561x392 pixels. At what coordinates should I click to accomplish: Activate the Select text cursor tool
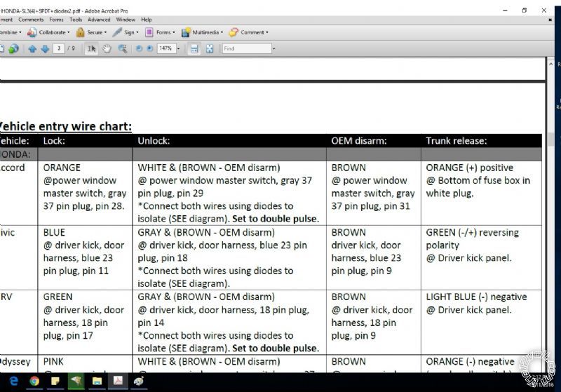click(x=92, y=48)
